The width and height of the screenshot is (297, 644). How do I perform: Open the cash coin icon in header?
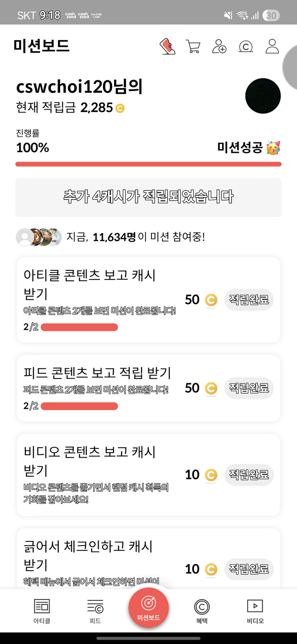pos(246,47)
